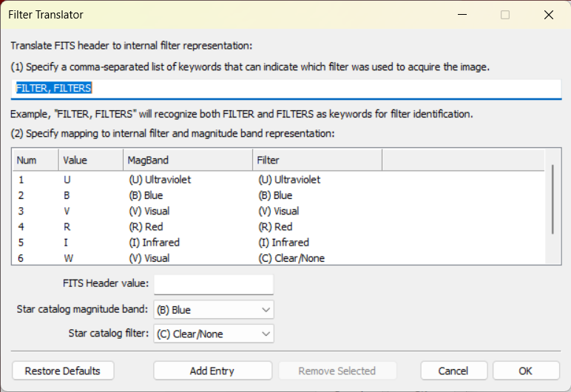Sort by the MagBand column header
This screenshot has height=392, width=571.
tap(188, 160)
